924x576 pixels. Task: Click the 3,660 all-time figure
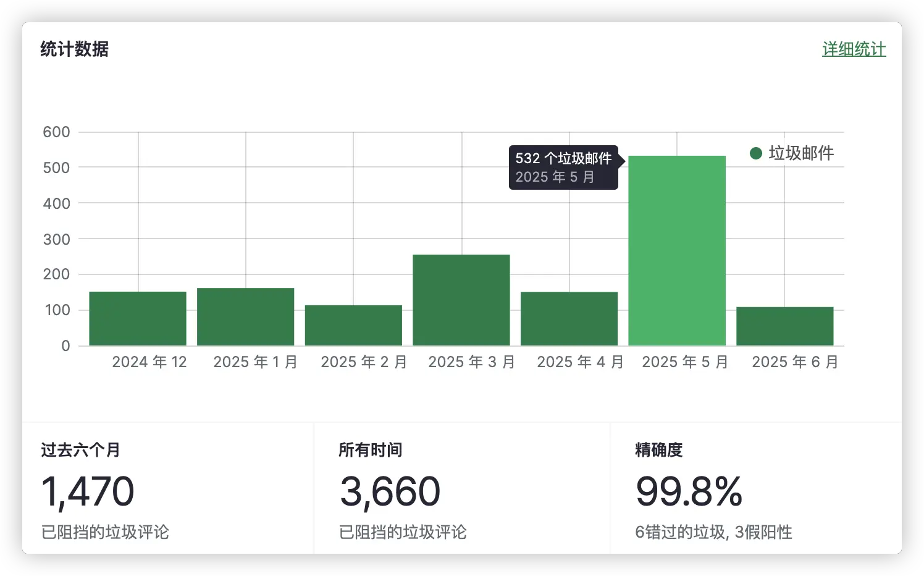click(x=390, y=492)
